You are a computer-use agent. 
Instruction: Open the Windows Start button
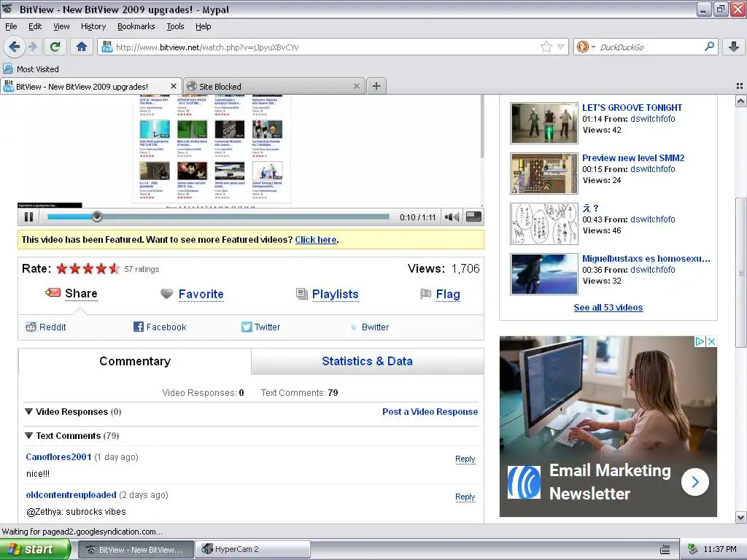pyautogui.click(x=35, y=549)
